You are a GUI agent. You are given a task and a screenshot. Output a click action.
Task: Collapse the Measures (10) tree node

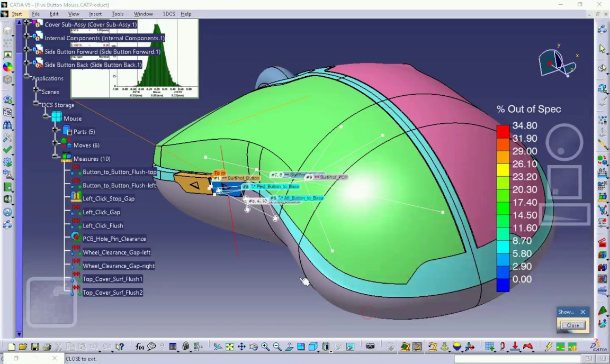pyautogui.click(x=56, y=157)
